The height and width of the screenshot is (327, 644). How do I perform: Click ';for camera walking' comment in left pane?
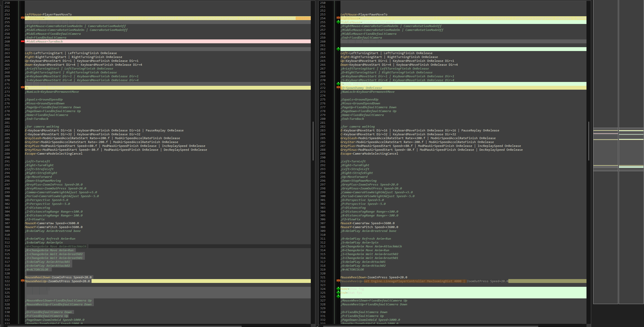tap(42, 127)
